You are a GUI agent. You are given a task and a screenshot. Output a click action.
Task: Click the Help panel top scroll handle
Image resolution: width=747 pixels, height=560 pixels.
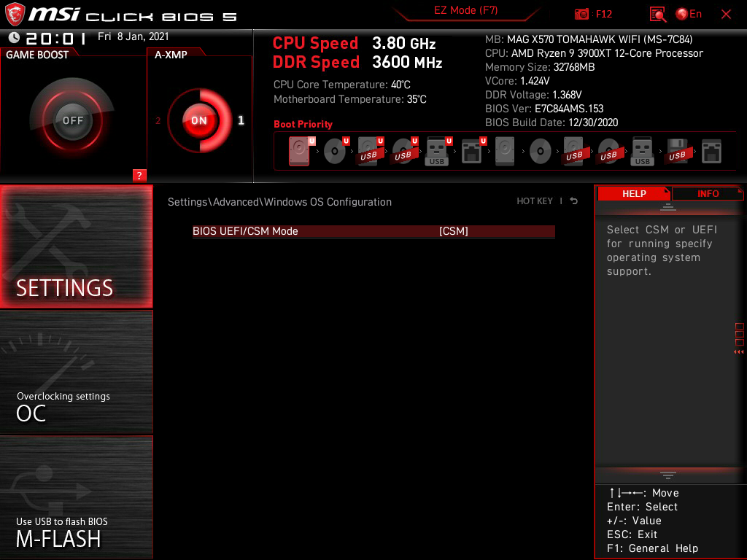coord(668,207)
